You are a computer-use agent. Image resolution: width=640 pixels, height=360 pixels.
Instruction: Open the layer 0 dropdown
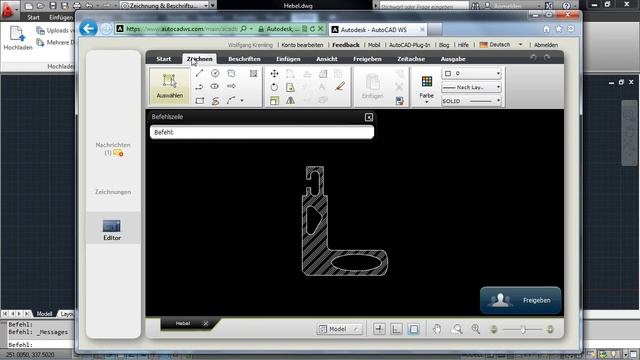pos(471,73)
